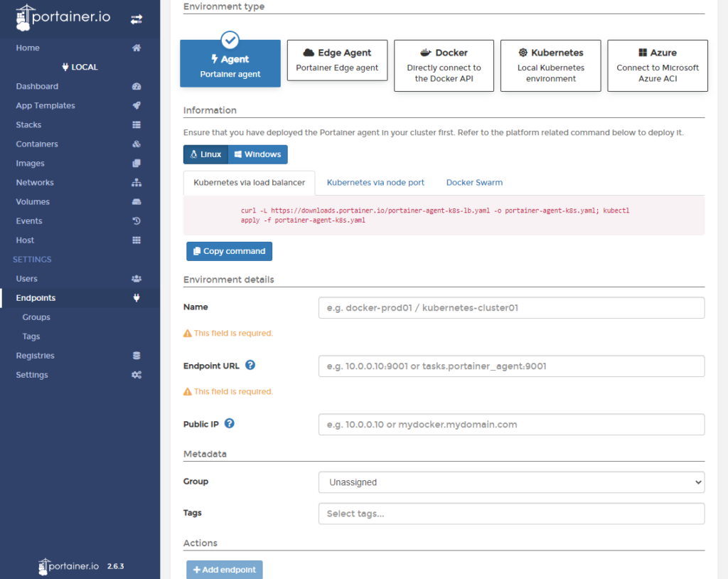Click the Host grid icon
The width and height of the screenshot is (728, 579).
click(136, 240)
